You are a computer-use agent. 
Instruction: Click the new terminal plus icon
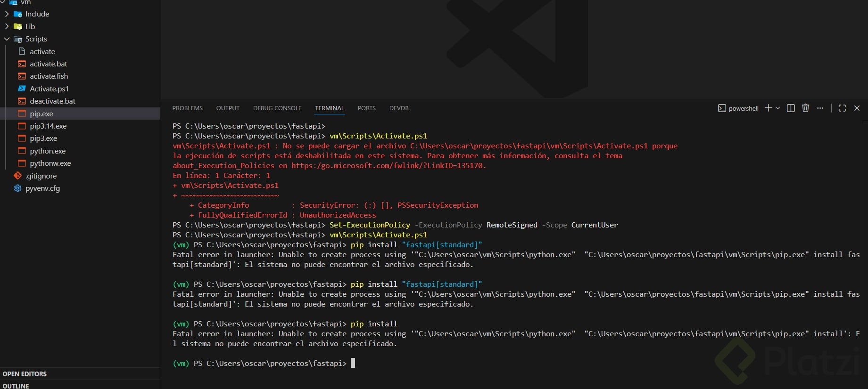768,108
